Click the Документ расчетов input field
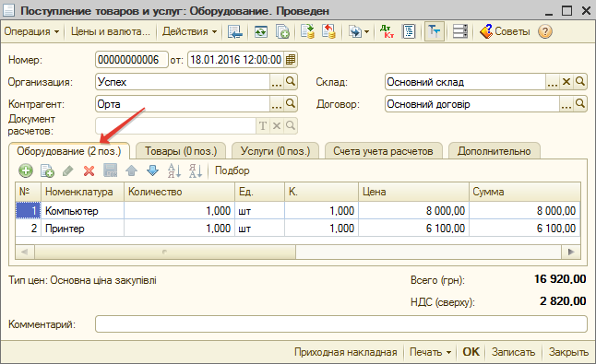Viewport: 596px width, 364px height. coord(175,125)
